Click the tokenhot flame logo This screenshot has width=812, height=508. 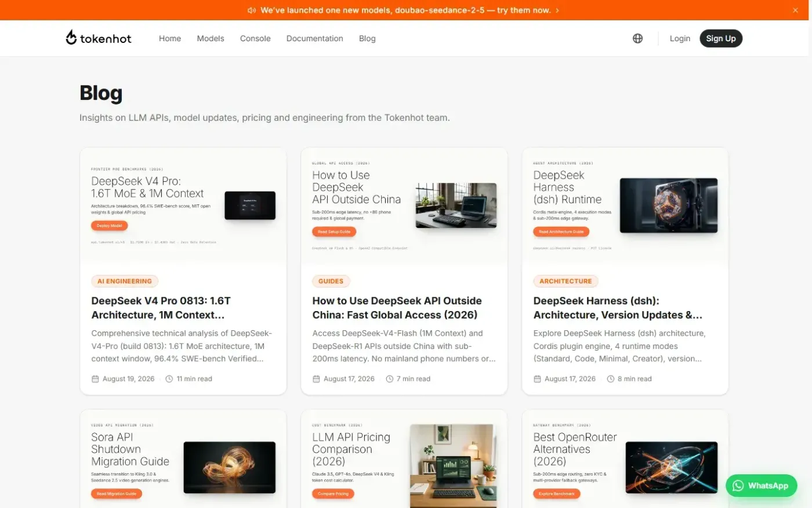71,37
